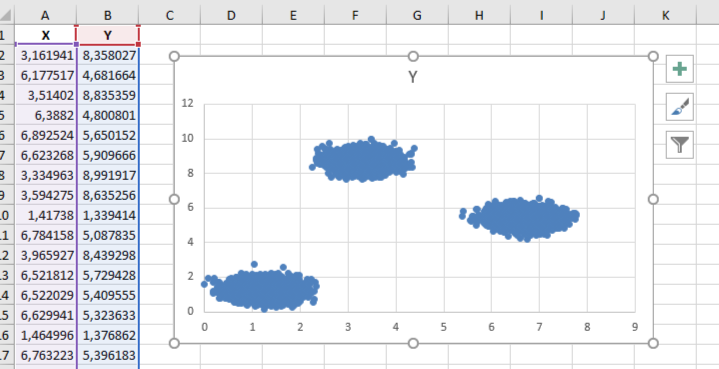The width and height of the screenshot is (719, 369).
Task: Select the upper data cluster near y=9
Action: [x=363, y=160]
